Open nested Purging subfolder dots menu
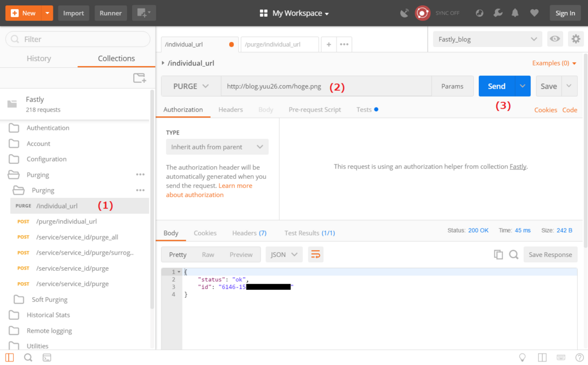Viewport: 588px width, 365px height. (140, 190)
